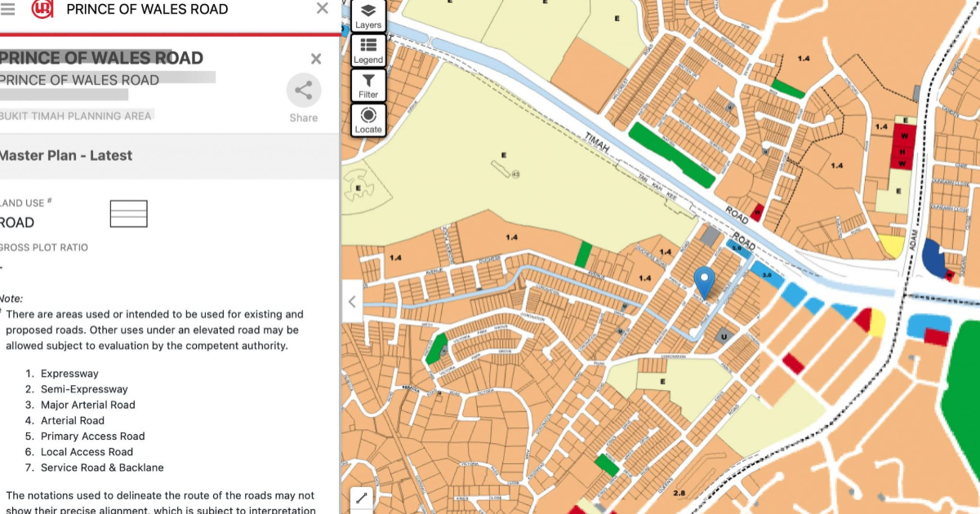Collapse the Master Plan - Latest section
The height and width of the screenshot is (514, 980).
(x=163, y=156)
